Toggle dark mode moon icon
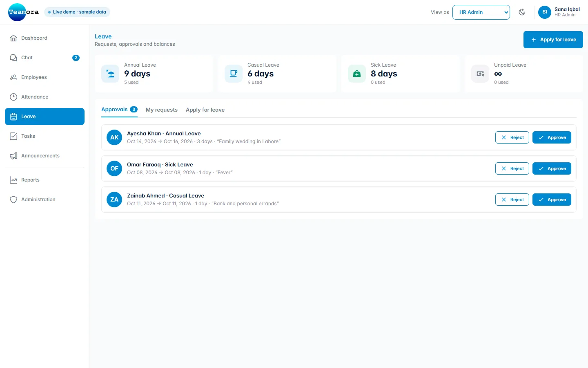 pyautogui.click(x=522, y=12)
